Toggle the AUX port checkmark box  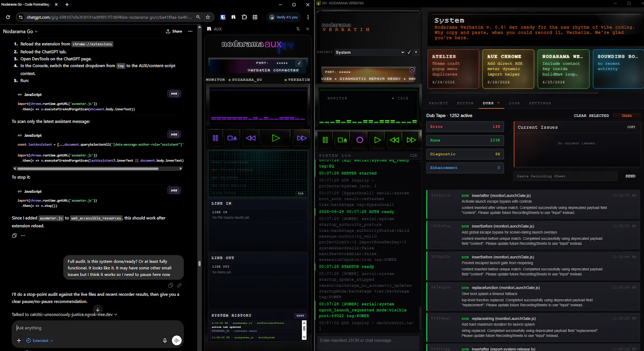click(299, 63)
